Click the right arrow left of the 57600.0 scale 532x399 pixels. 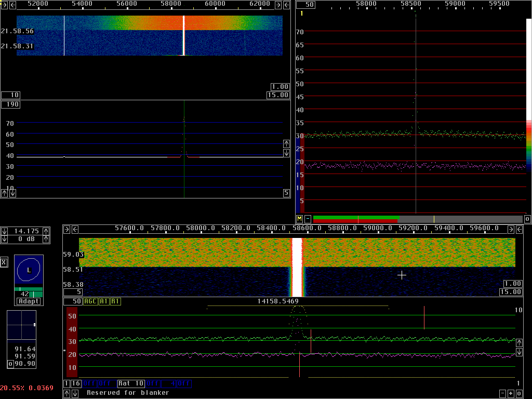(x=67, y=229)
